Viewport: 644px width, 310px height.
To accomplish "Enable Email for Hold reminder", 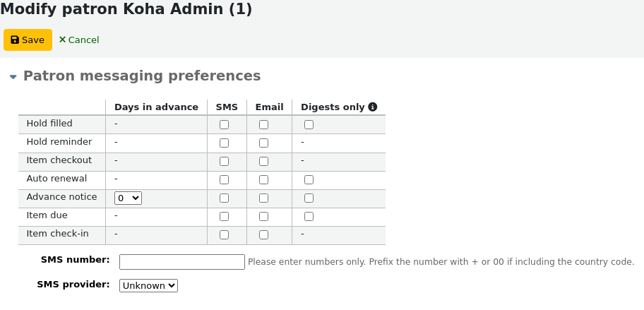I will pyautogui.click(x=263, y=143).
